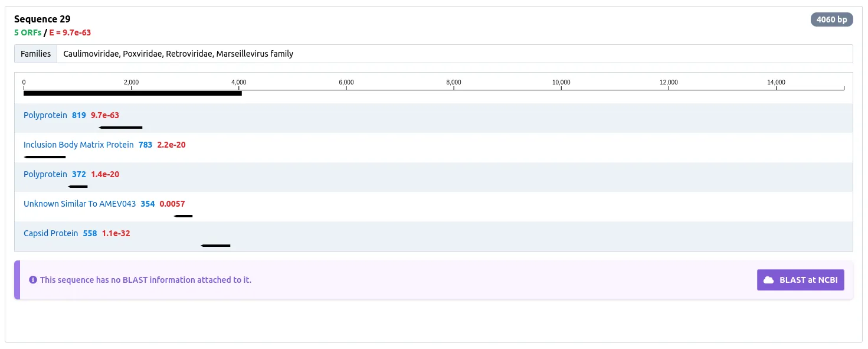Image resolution: width=868 pixels, height=349 pixels.
Task: Click the ORF glyph below Capsid Protein
Action: pos(215,246)
